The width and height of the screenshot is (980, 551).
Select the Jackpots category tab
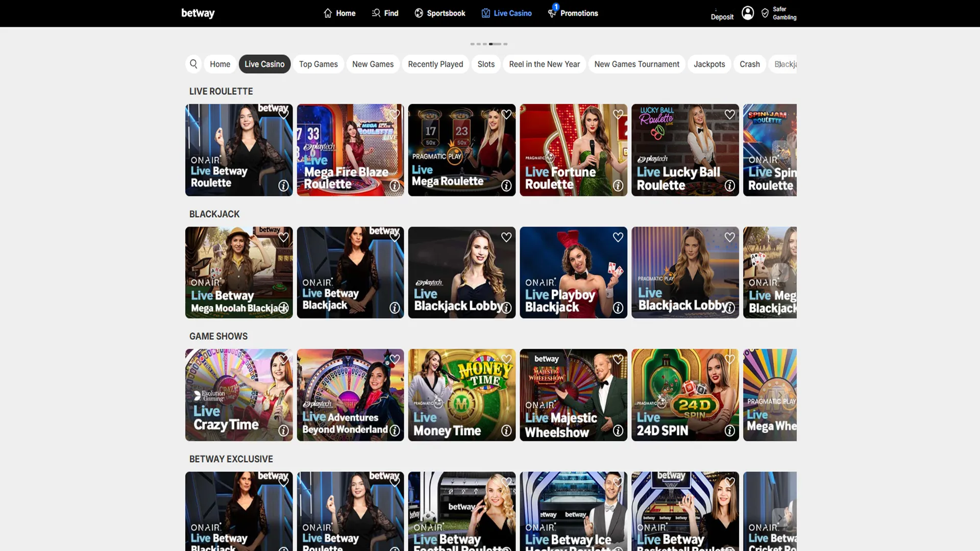tap(709, 64)
